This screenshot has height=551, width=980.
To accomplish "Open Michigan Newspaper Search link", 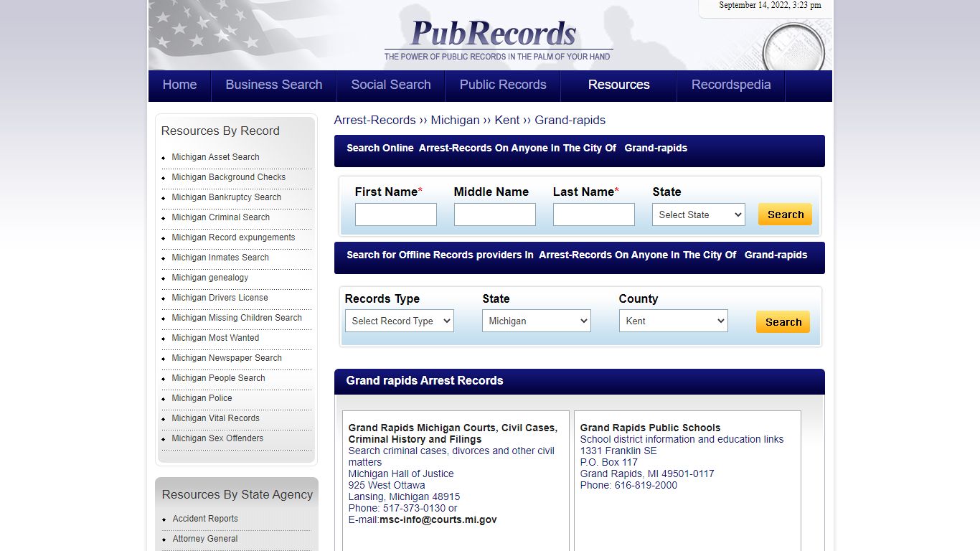I will click(x=227, y=358).
